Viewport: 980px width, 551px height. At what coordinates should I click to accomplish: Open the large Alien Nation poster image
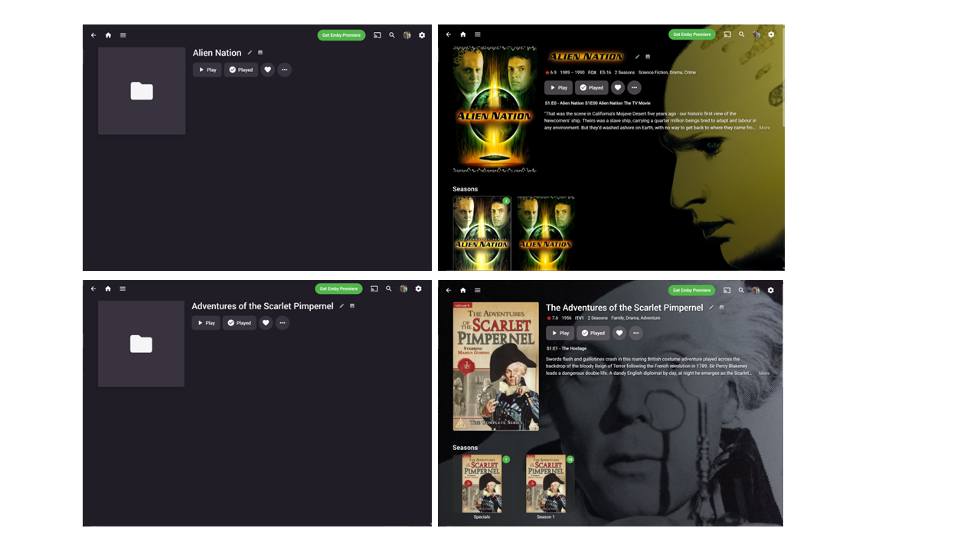[495, 110]
